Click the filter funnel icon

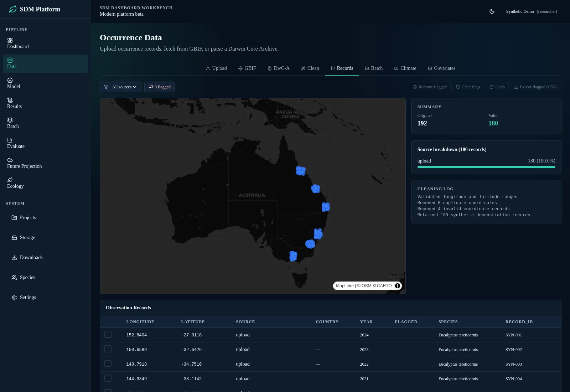point(106,87)
